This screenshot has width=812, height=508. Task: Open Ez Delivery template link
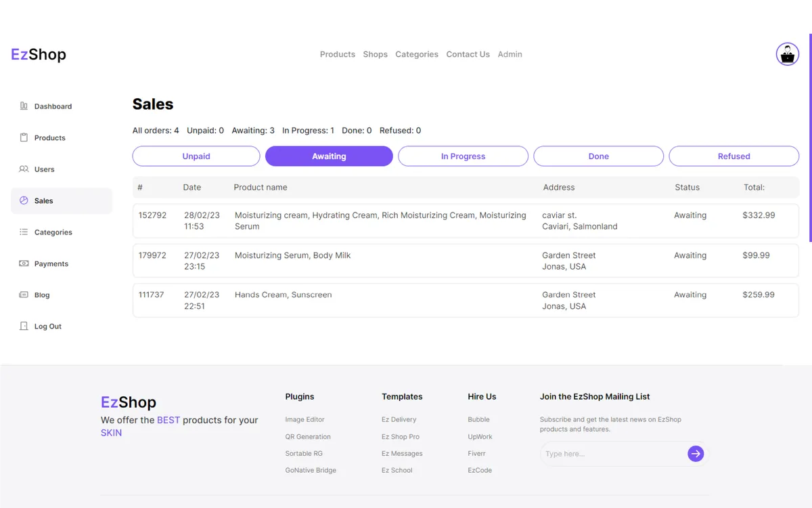coord(399,420)
